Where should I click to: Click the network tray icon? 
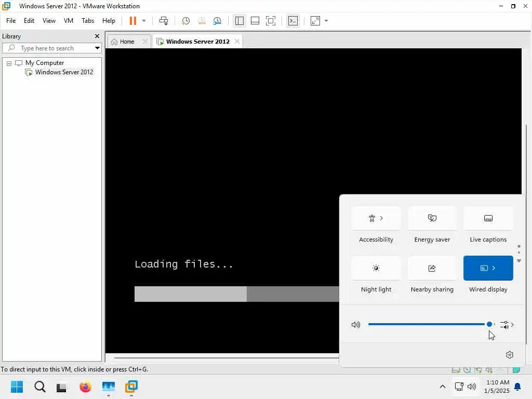click(x=459, y=387)
